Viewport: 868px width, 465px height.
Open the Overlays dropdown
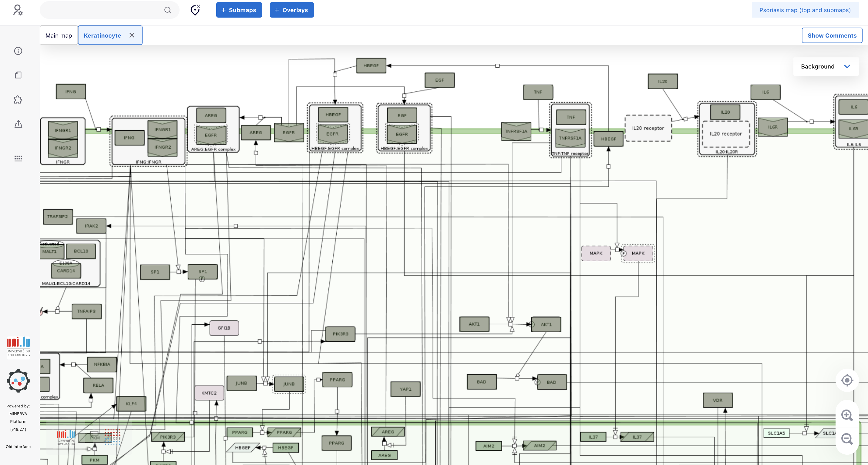[x=291, y=10]
